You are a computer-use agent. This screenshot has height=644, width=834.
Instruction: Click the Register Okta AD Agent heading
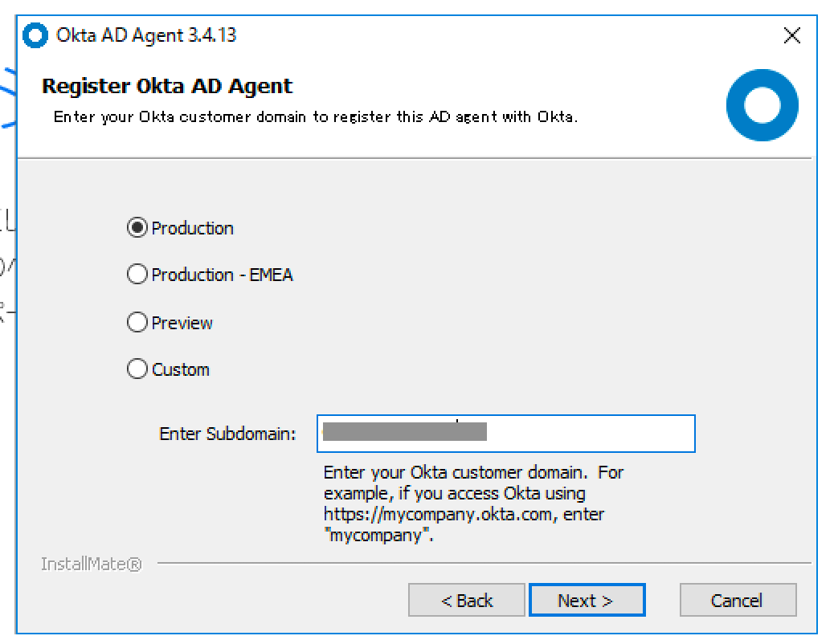click(166, 86)
